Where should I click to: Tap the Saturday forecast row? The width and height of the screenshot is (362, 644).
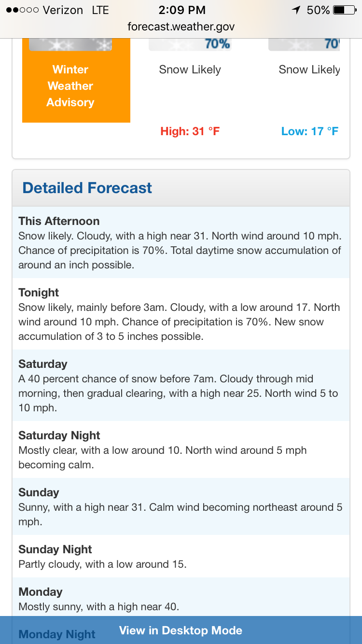pyautogui.click(x=181, y=385)
